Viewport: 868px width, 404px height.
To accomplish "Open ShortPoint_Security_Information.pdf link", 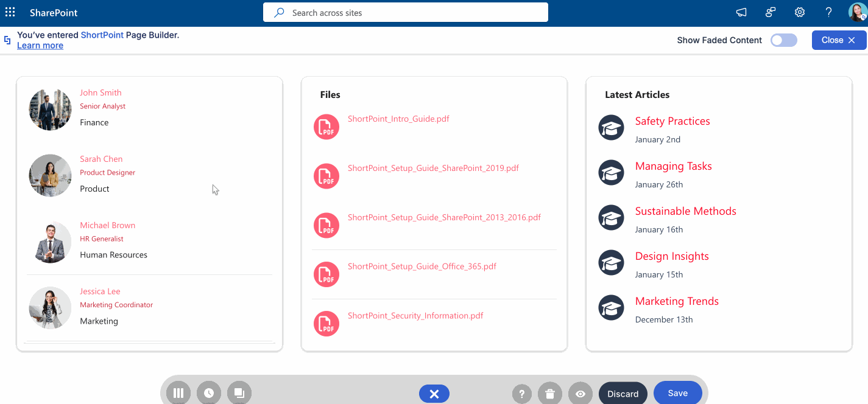I will click(x=415, y=316).
